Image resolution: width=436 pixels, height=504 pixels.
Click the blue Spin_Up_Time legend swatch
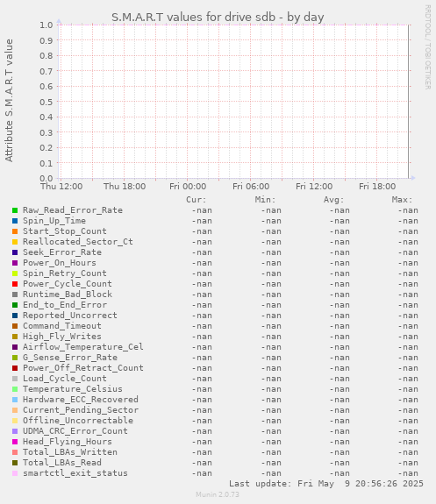pyautogui.click(x=15, y=221)
